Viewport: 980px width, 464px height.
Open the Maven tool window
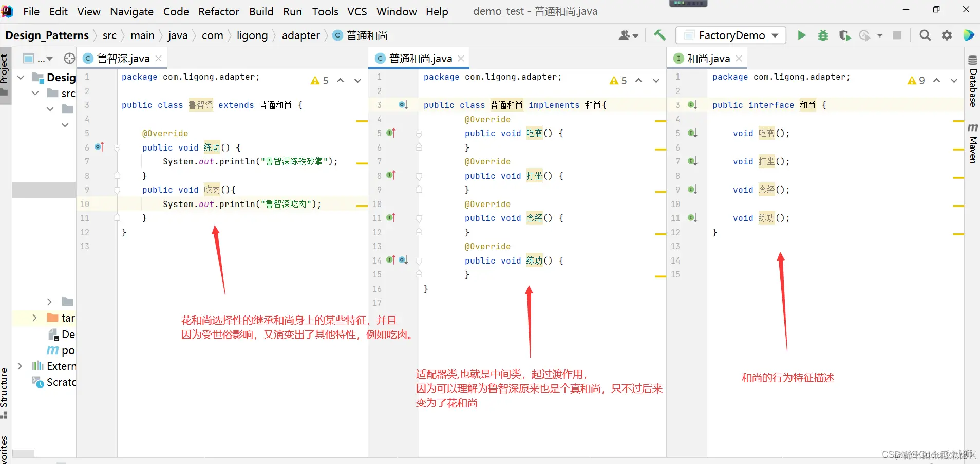click(x=972, y=143)
